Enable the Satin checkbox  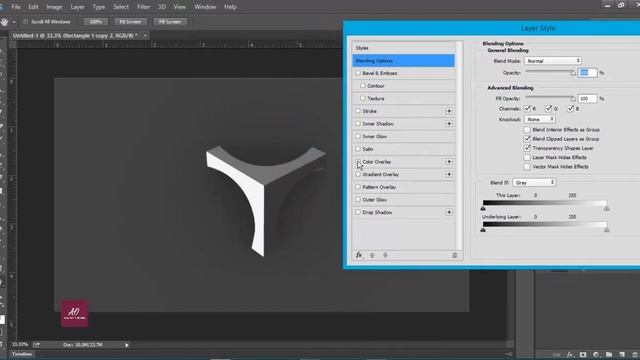[358, 149]
